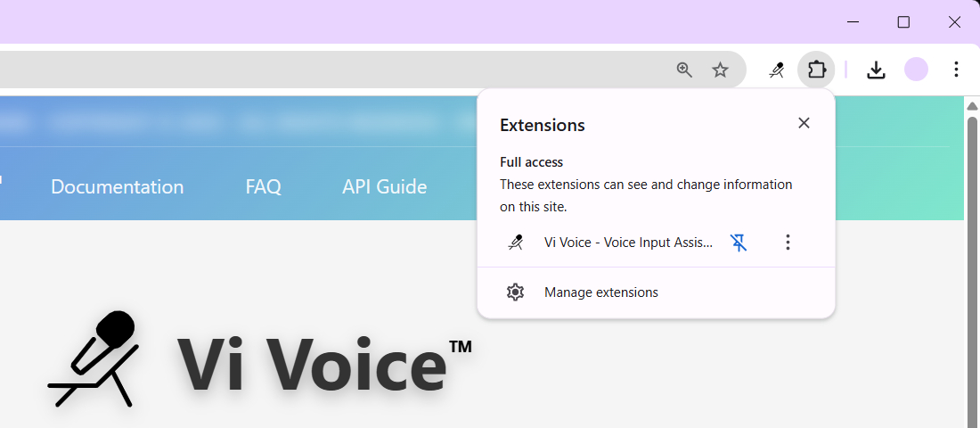Open more options for Vi Voice extension
Viewport: 980px width, 428px height.
point(788,242)
